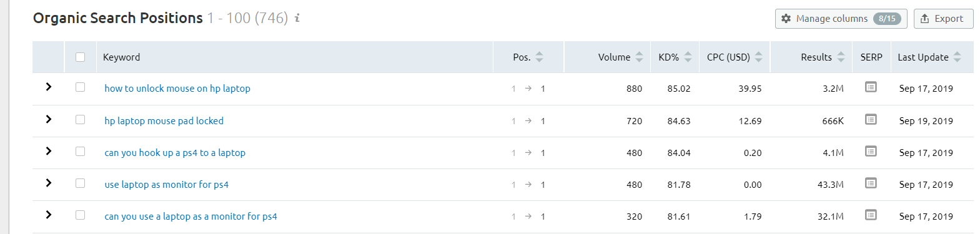The width and height of the screenshot is (980, 234).
Task: Open SERP snapshot for 'can you use a laptop as a monitor for ps4'
Action: (x=871, y=215)
